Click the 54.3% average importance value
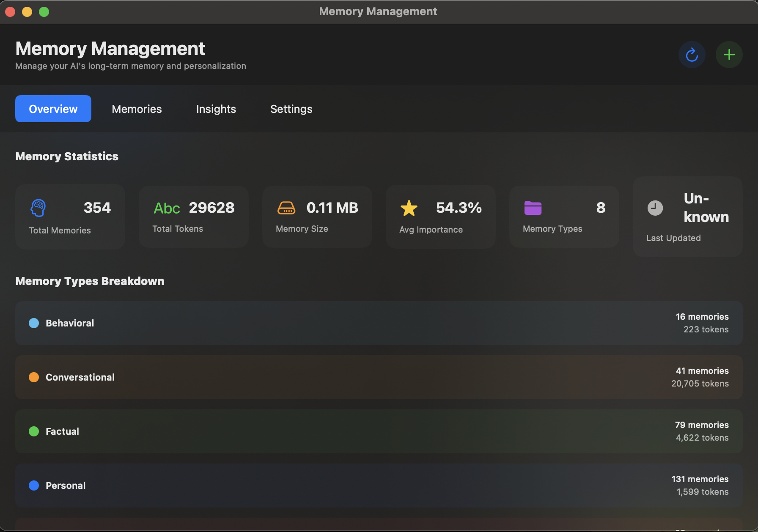 click(x=459, y=208)
